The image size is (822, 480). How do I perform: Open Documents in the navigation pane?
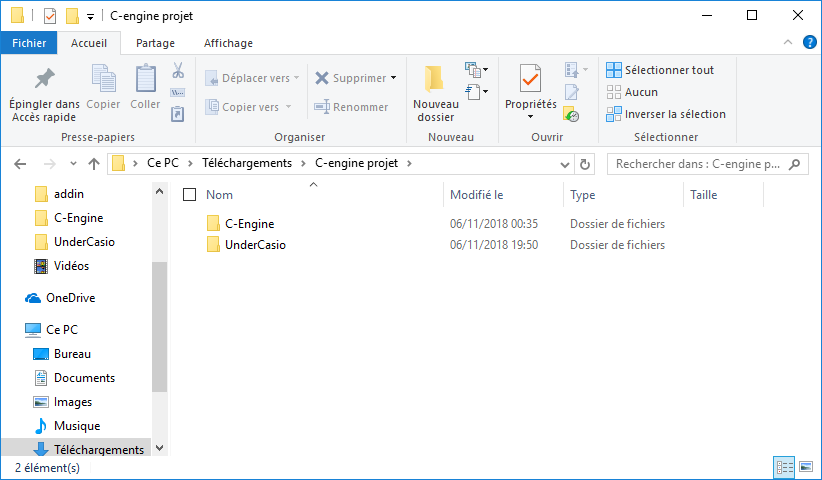coord(74,378)
